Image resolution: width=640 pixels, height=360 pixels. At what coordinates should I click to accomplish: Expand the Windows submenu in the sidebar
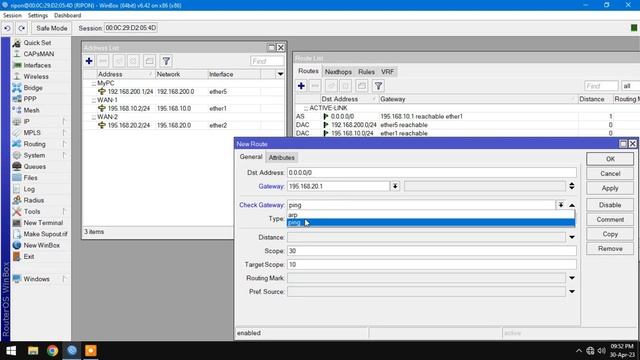point(39,279)
